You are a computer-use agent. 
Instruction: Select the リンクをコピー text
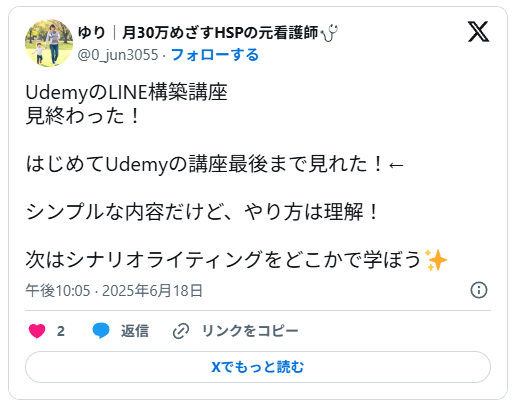click(x=250, y=331)
